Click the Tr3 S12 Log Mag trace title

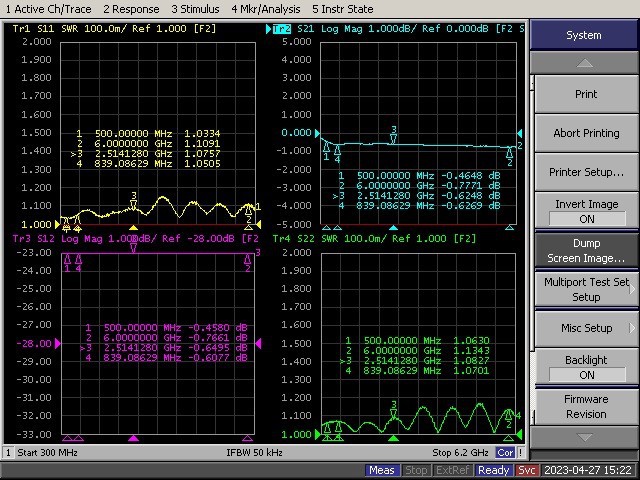click(136, 239)
